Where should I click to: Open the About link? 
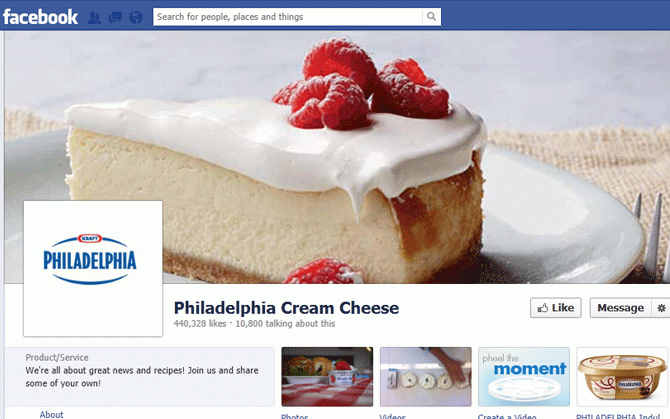point(51,414)
